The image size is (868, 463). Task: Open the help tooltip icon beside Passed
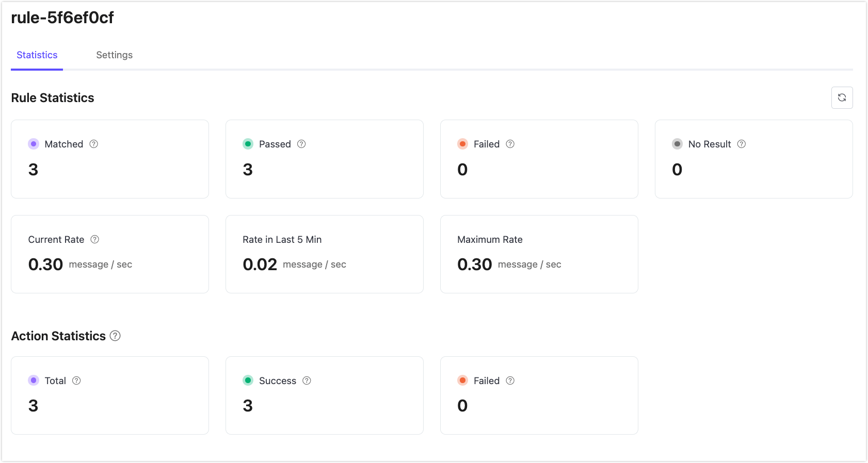click(301, 144)
